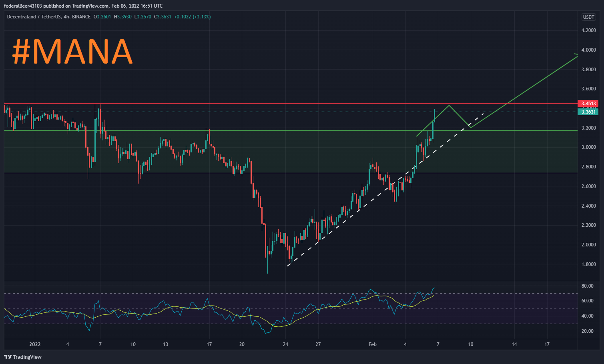Click the 4.2000 price axis label

tap(588, 30)
